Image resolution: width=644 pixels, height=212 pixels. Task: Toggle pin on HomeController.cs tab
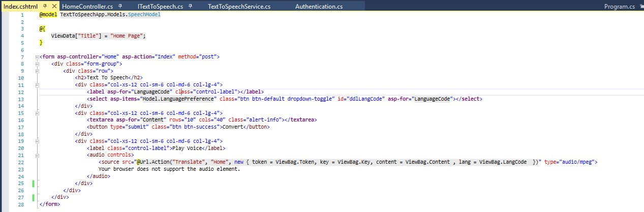[119, 7]
